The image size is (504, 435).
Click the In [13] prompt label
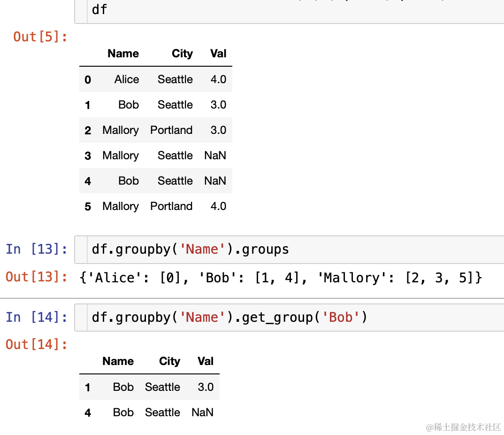pyautogui.click(x=37, y=249)
